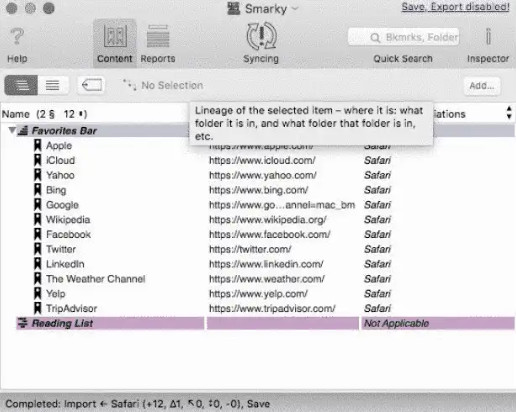
Task: Click the https://www.weather.com/ URL cell
Action: click(x=267, y=279)
